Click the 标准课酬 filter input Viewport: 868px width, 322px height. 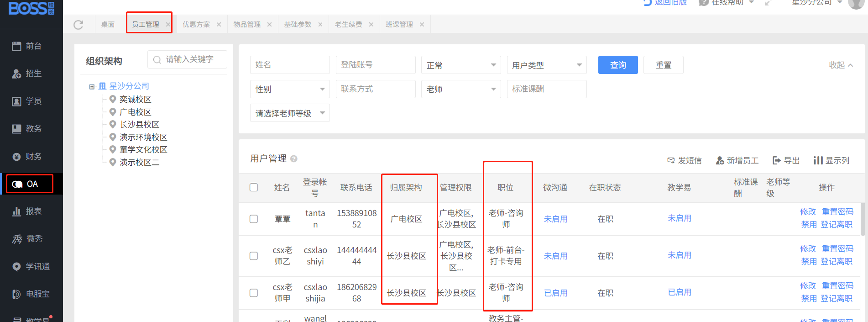coord(547,89)
